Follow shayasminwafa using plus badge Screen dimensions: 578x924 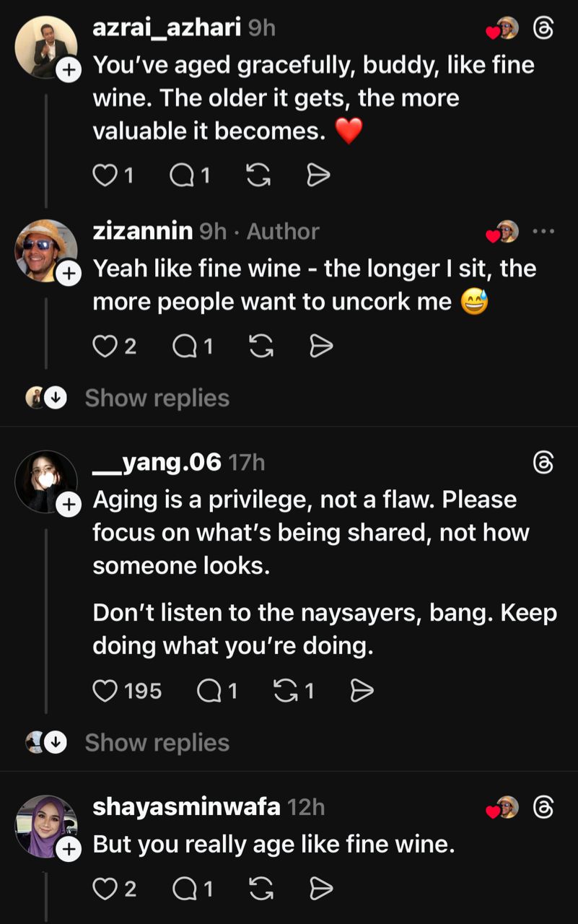coord(68,850)
